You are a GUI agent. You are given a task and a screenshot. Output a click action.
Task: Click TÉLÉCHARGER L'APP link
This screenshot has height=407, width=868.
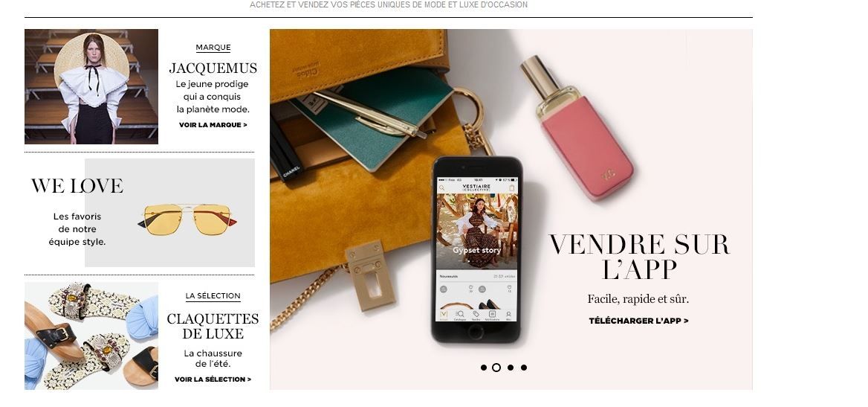639,321
